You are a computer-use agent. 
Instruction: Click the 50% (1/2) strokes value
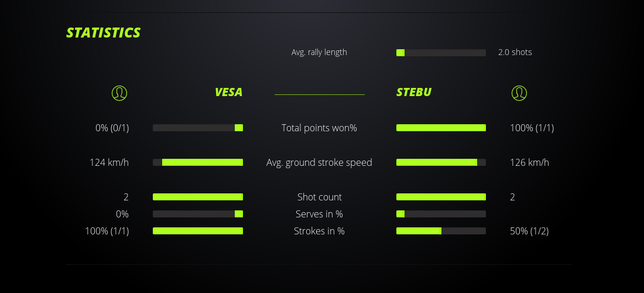[529, 231]
